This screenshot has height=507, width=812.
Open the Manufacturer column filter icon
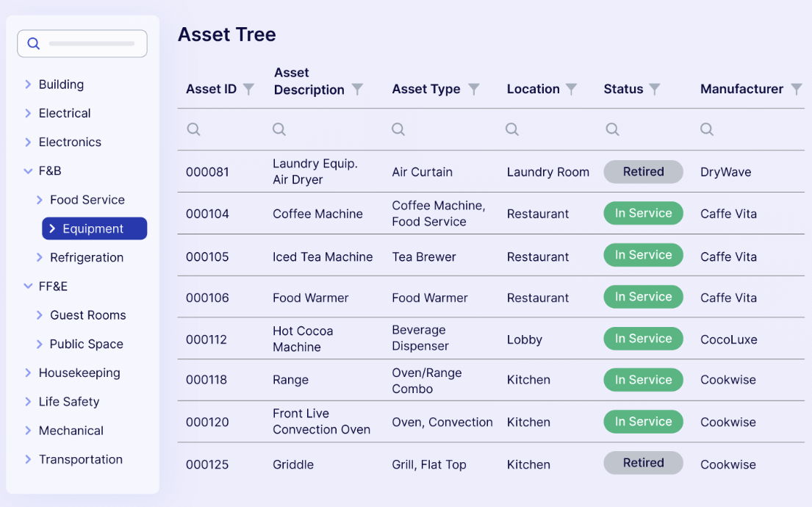point(796,89)
